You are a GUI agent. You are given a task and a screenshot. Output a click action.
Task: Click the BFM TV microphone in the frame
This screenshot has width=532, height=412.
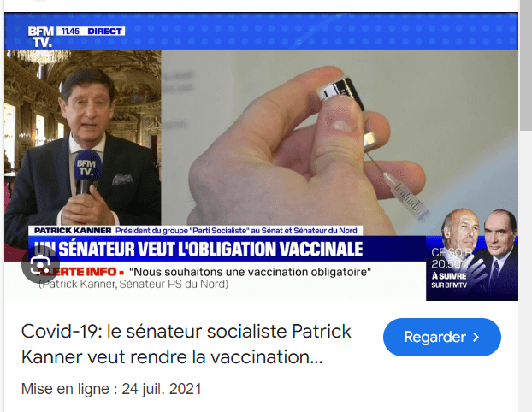87,171
